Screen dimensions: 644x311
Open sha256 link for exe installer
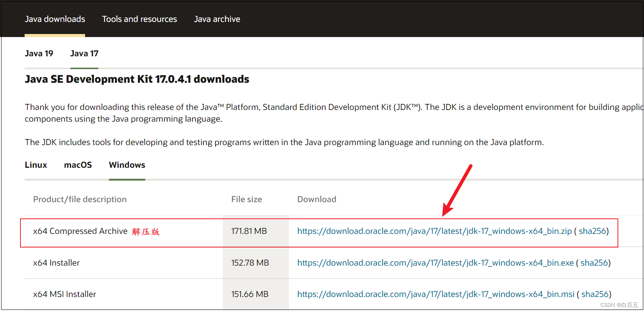pos(594,263)
